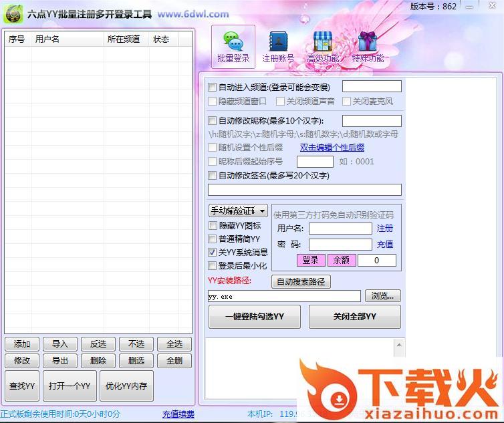Viewport: 504px width, 423px height.
Task: Click the 全选 button
Action: coord(174,344)
